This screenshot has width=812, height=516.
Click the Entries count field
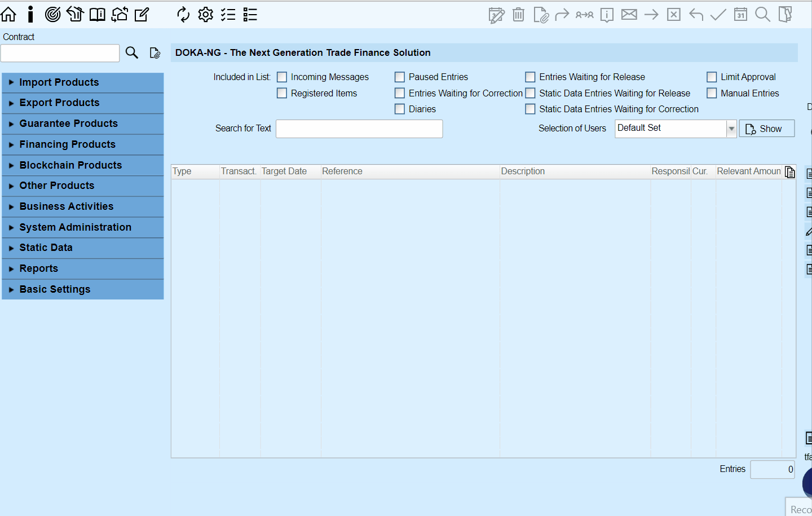(773, 469)
